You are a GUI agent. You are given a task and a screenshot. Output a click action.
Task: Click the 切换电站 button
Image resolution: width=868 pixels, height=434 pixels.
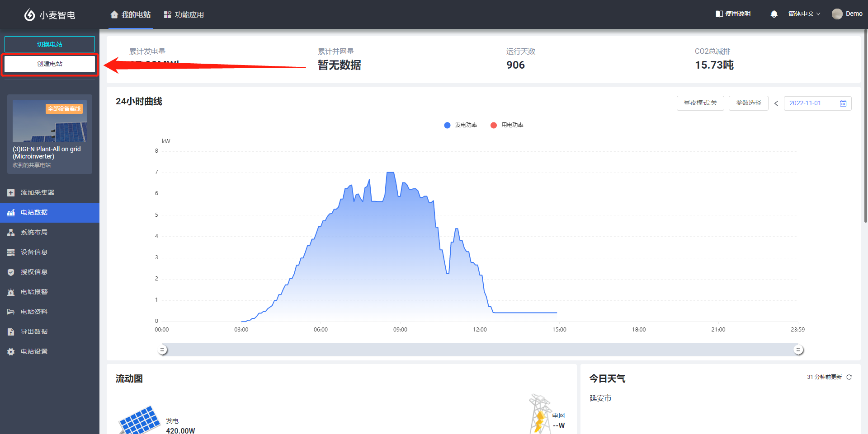(x=50, y=44)
